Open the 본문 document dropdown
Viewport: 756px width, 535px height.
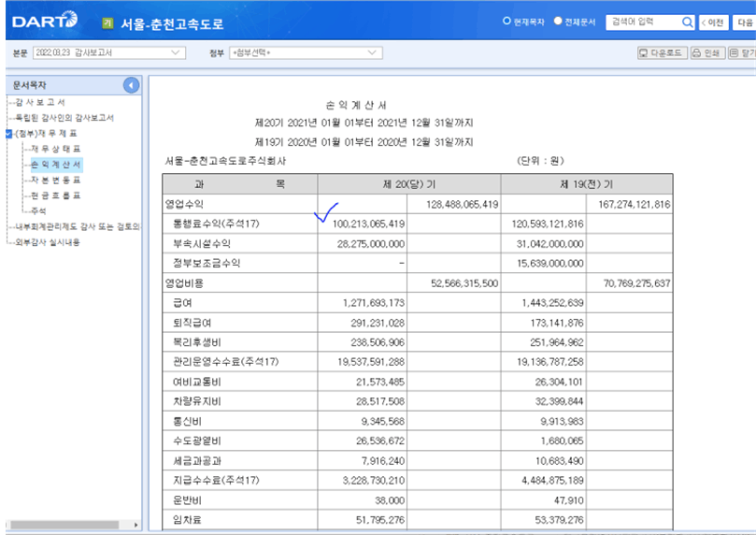pos(109,52)
